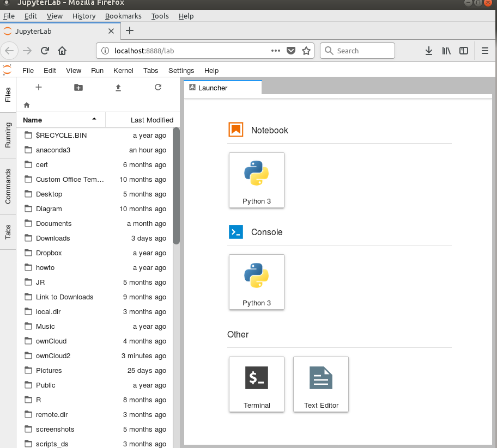The height and width of the screenshot is (448, 497).
Task: Select the screenshots folder
Action: pos(95,429)
